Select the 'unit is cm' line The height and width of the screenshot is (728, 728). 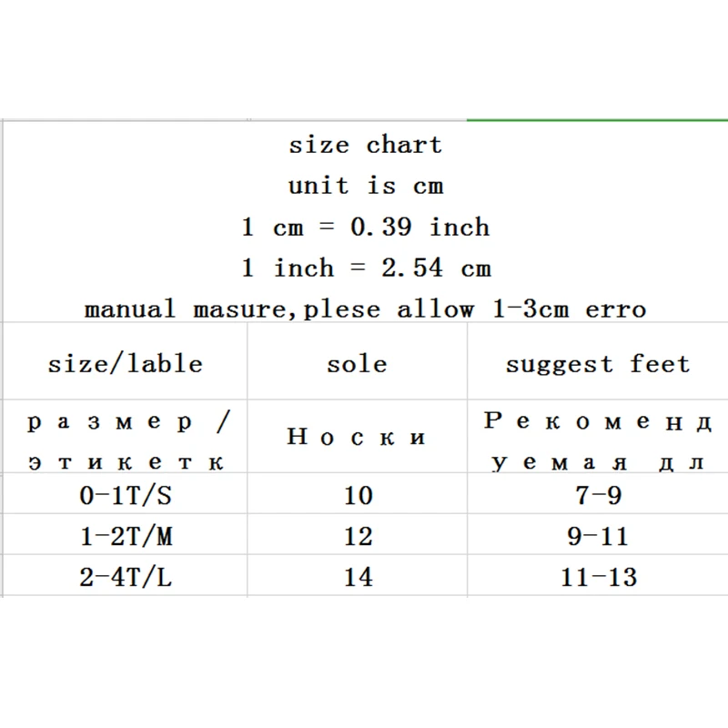click(x=365, y=187)
